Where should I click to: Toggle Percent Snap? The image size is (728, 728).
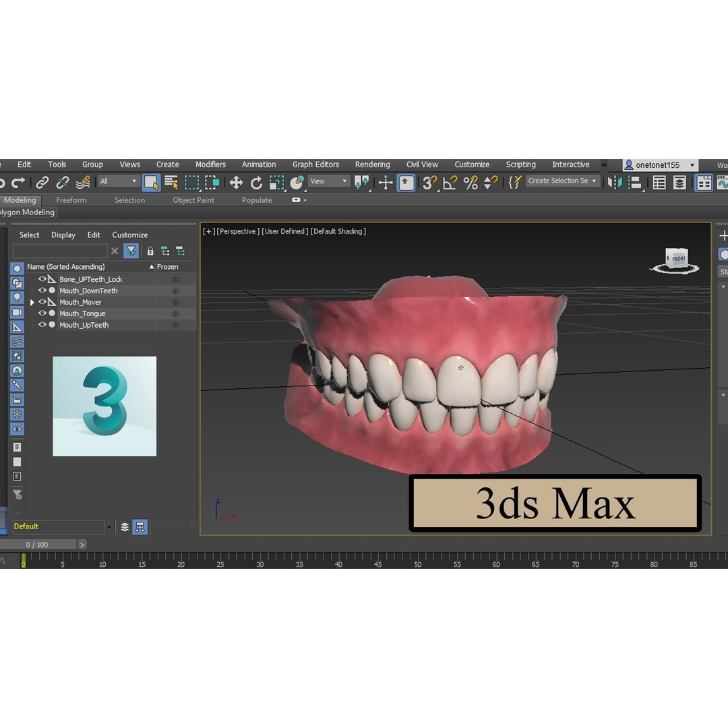point(471,183)
